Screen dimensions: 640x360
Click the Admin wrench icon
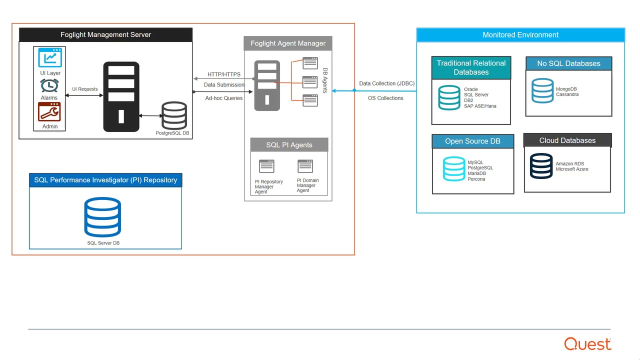(49, 112)
